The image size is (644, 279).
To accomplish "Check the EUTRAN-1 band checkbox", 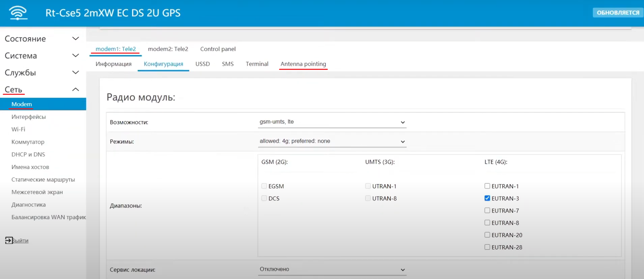I will tap(487, 186).
